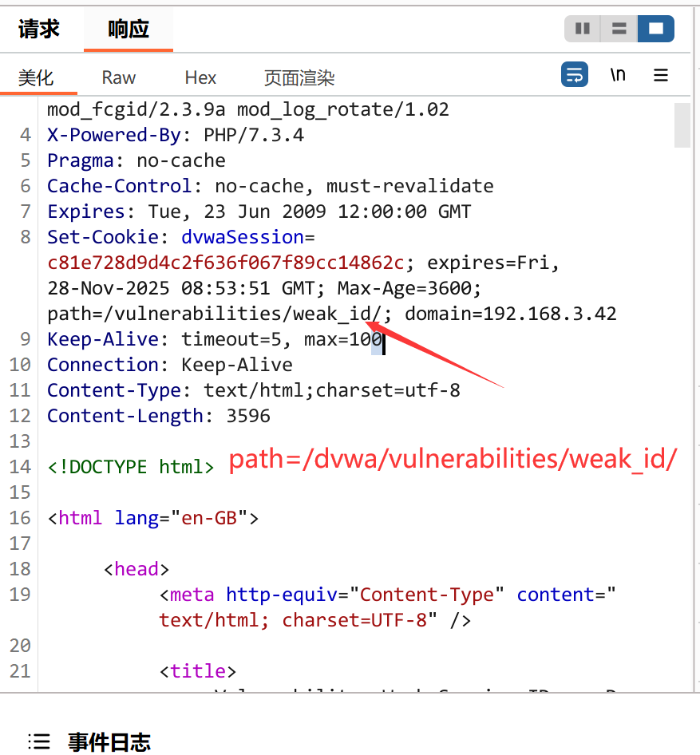
Task: Click the Set-Cookie header name
Action: pyautogui.click(x=103, y=237)
